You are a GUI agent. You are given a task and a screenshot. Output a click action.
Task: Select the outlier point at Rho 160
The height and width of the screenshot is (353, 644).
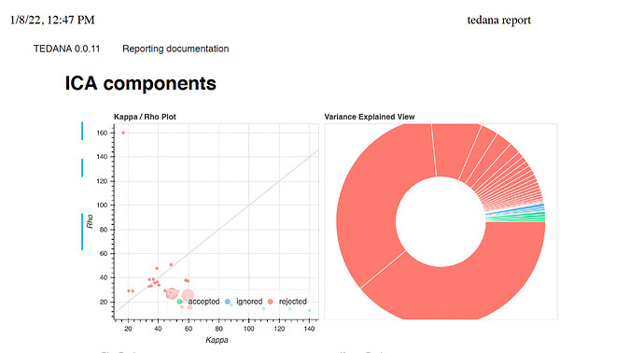[123, 133]
